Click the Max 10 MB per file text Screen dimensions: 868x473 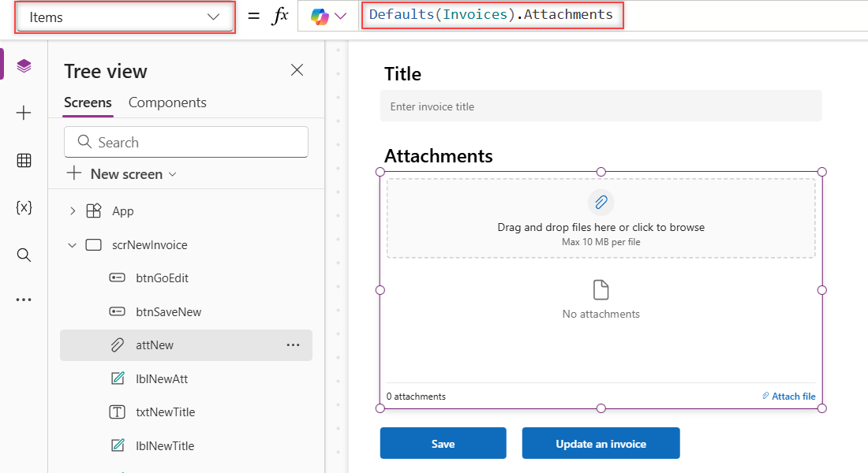click(x=601, y=242)
